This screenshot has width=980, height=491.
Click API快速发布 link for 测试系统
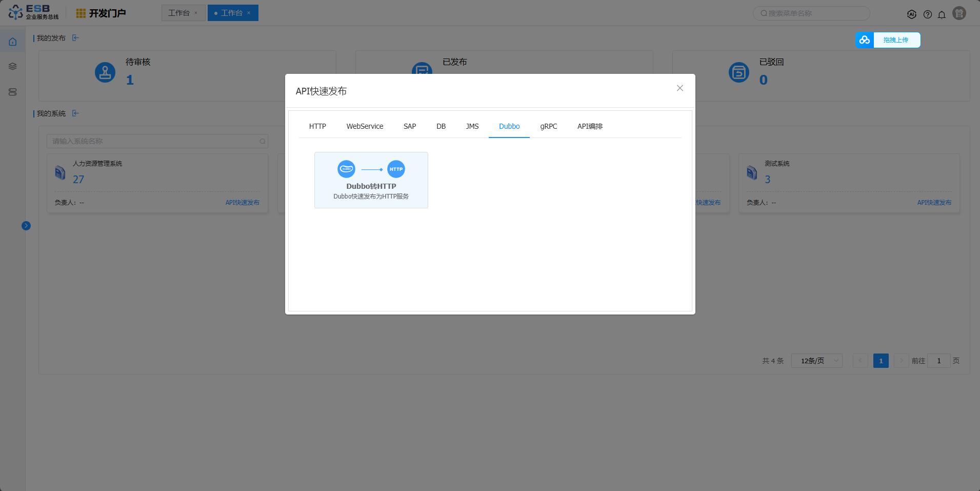[934, 203]
